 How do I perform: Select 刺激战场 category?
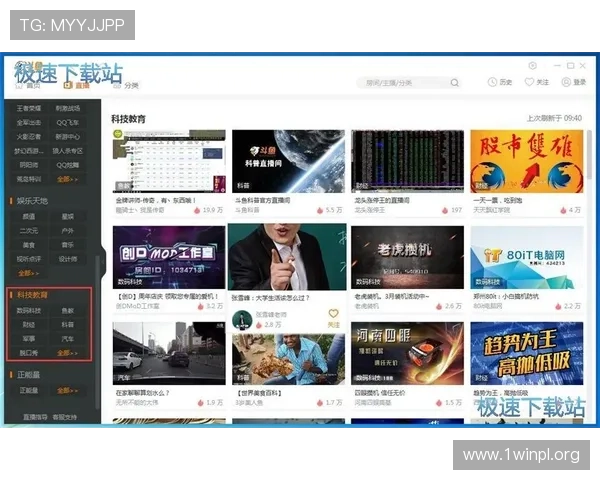(x=68, y=108)
